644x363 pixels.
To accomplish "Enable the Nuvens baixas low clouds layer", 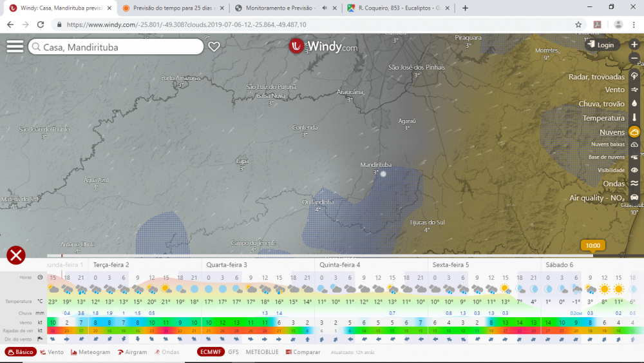I will point(634,145).
